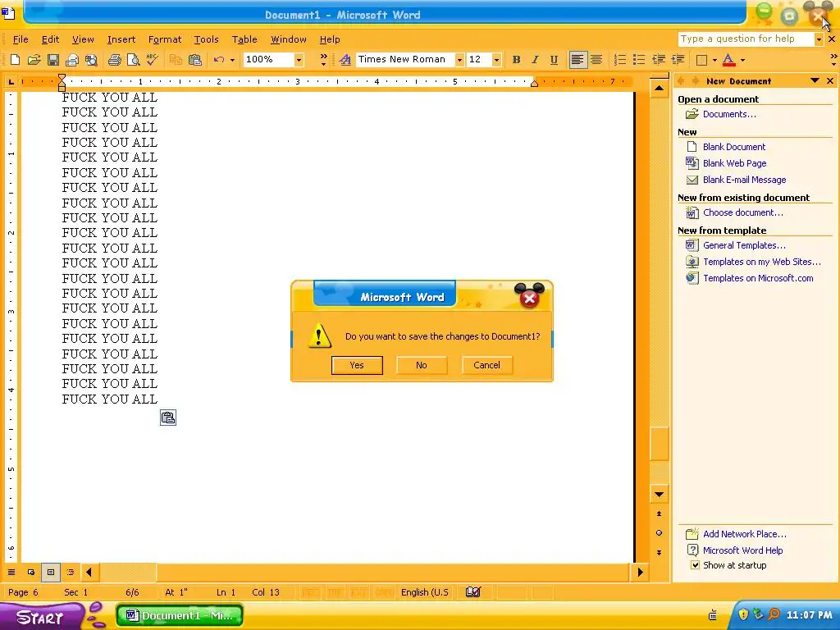
Task: Click the Documents... link
Action: (x=729, y=114)
